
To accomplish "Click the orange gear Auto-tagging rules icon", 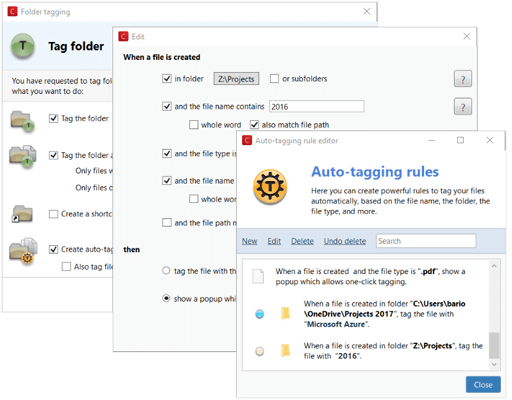I will click(x=270, y=187).
